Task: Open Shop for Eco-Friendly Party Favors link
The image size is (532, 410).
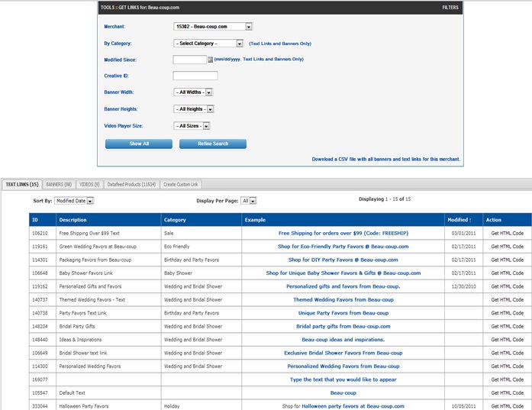Action: (x=343, y=247)
